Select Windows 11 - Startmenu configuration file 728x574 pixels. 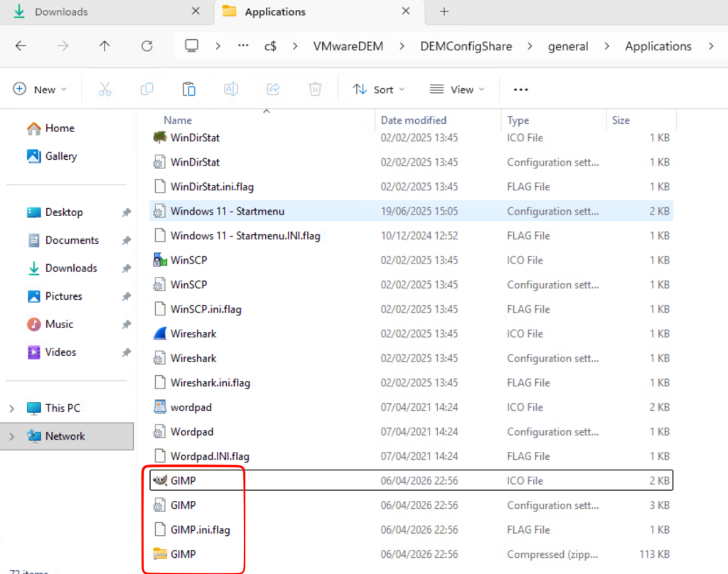412,211
